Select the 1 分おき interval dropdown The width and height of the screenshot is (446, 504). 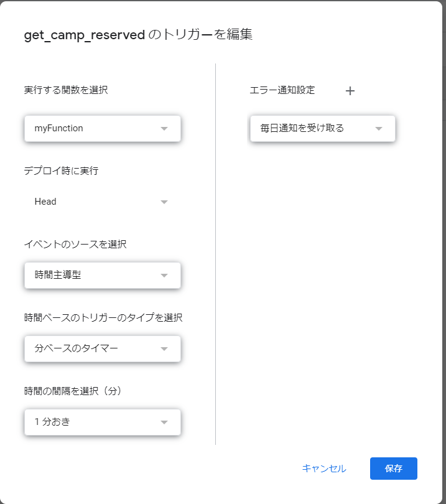click(x=103, y=422)
